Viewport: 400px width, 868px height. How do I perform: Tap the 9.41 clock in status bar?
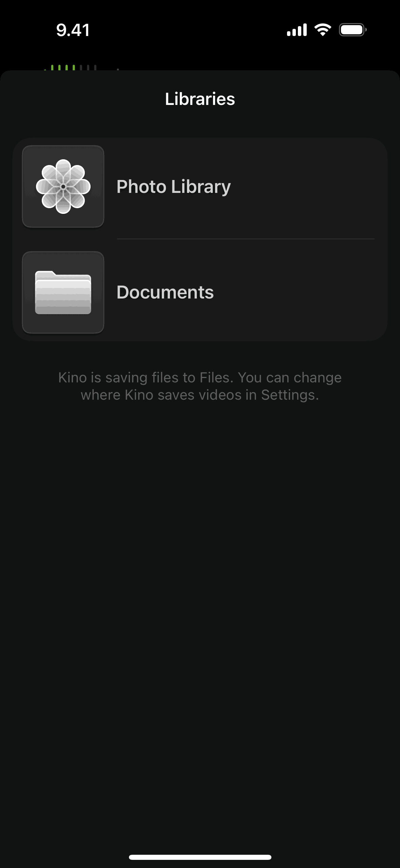73,30
